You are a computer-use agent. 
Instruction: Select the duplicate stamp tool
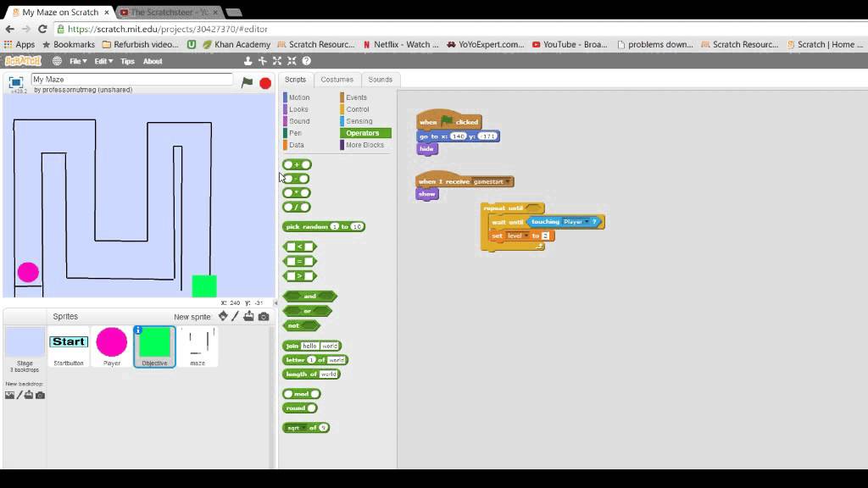point(248,61)
